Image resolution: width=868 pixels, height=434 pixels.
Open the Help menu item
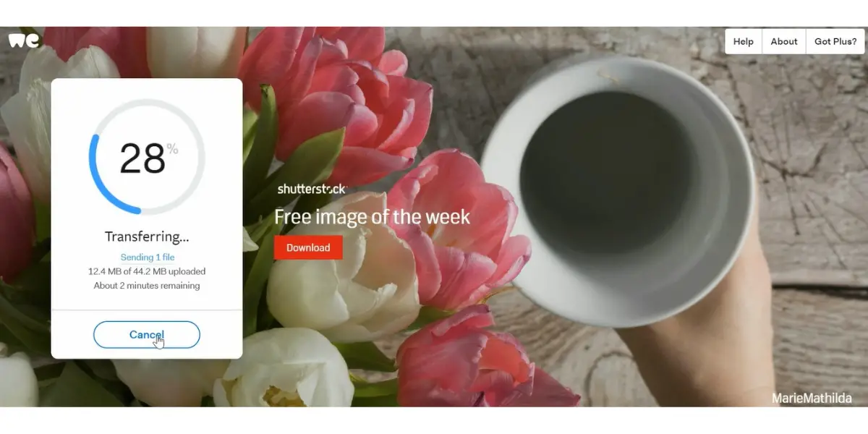(x=744, y=41)
